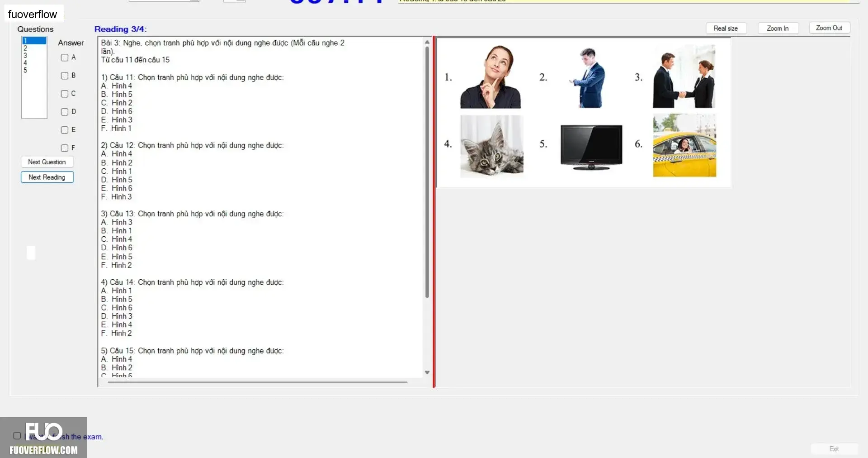Click scroll down arrow of question panel
This screenshot has height=458, width=868.
(427, 372)
